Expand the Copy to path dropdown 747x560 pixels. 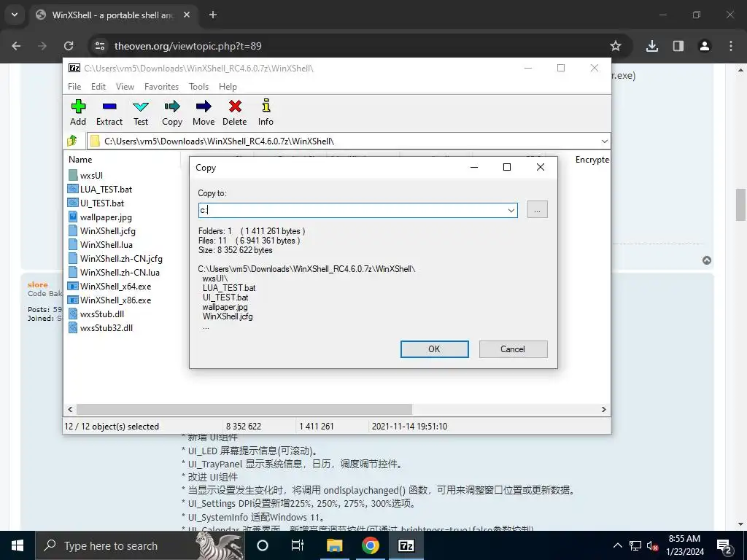(511, 210)
